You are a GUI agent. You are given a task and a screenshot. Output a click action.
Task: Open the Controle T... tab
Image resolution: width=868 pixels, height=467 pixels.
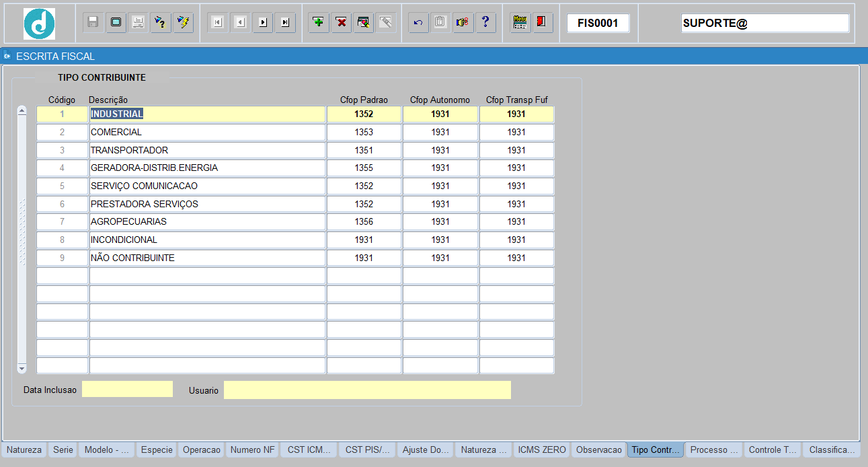pos(773,450)
